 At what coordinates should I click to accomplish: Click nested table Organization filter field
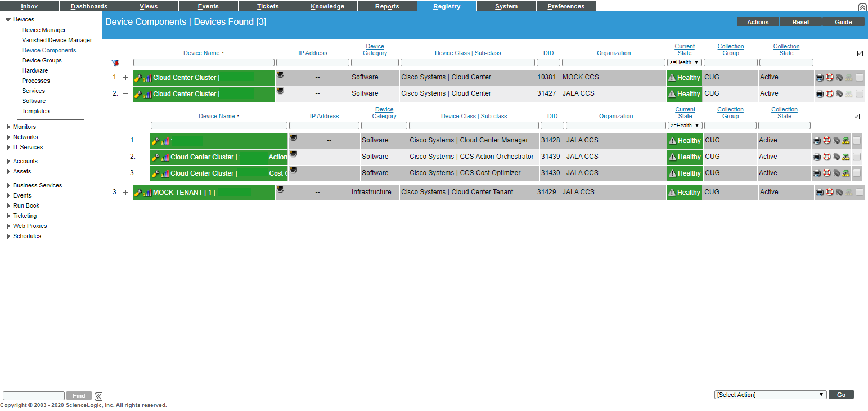pos(615,126)
